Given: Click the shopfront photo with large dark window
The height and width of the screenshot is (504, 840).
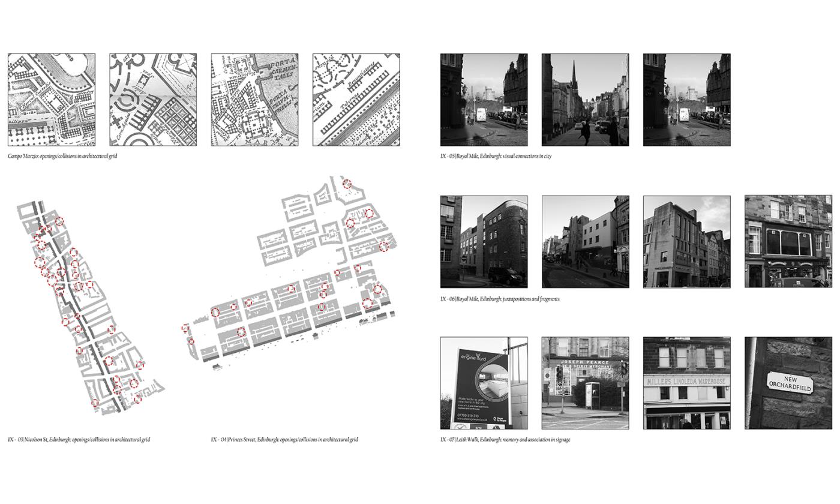Looking at the screenshot, I should pyautogui.click(x=788, y=241).
